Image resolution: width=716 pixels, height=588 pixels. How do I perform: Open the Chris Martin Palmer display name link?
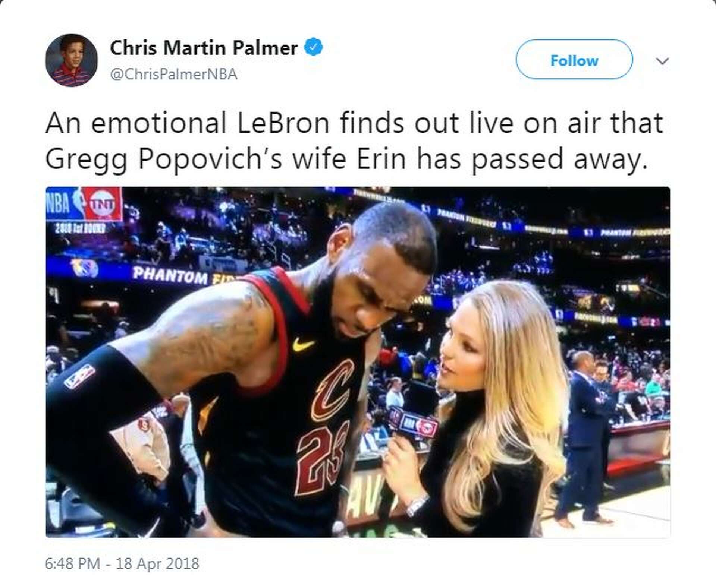pyautogui.click(x=204, y=48)
